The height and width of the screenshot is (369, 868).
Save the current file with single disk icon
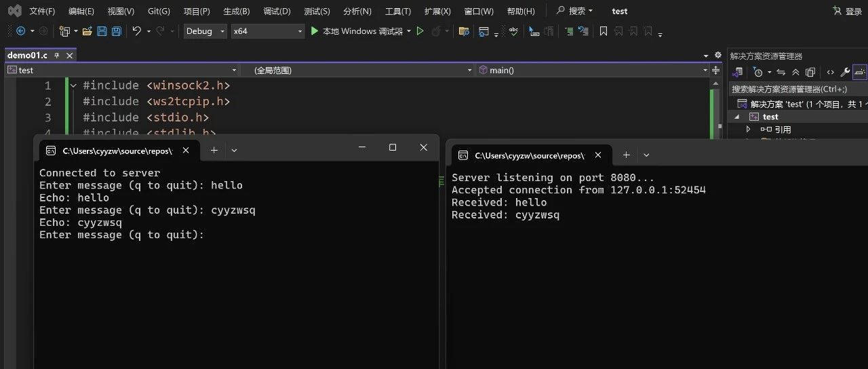(102, 31)
